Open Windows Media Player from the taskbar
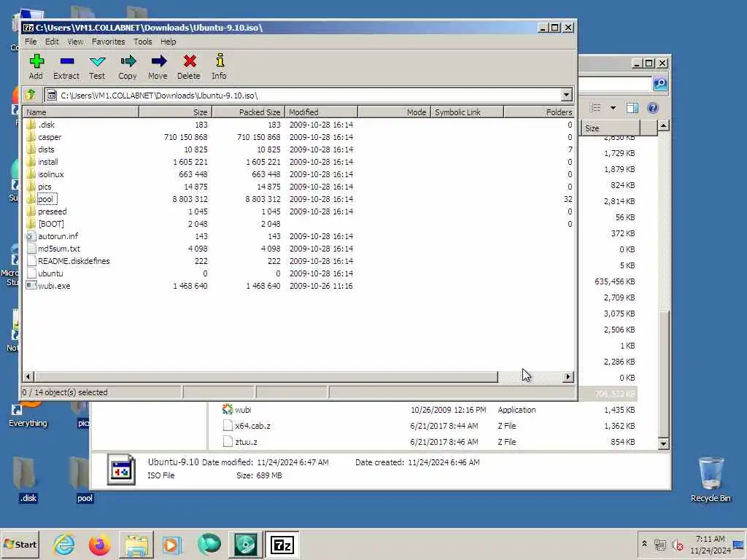 pos(172,545)
